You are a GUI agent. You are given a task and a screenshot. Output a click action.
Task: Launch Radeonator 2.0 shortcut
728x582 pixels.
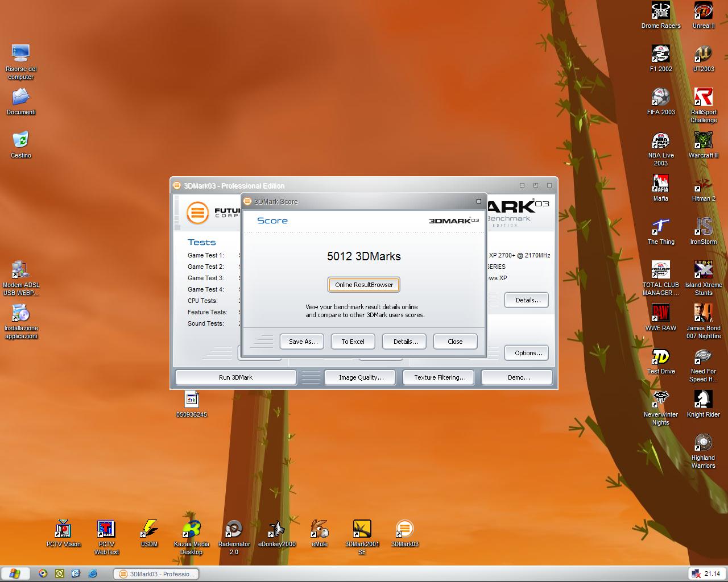pos(234,538)
